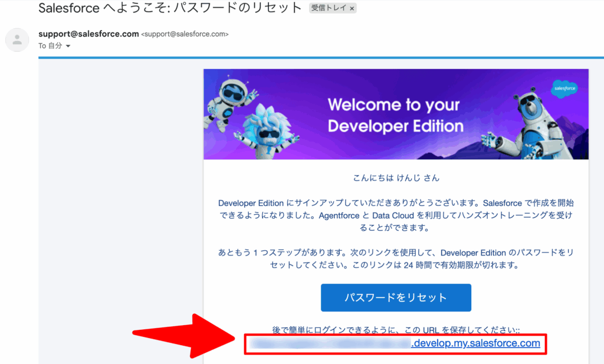Viewport: 604px width, 364px height.
Task: Click the gray sender address in angle brackets
Action: click(x=185, y=34)
